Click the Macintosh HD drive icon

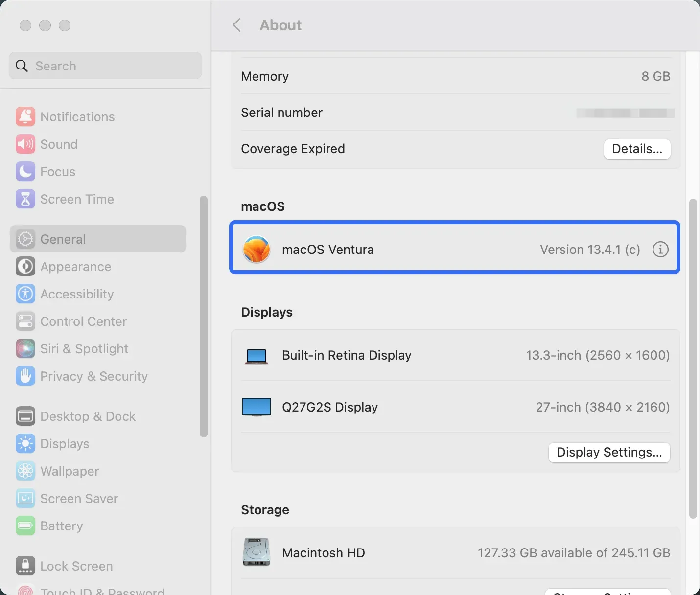[257, 552]
